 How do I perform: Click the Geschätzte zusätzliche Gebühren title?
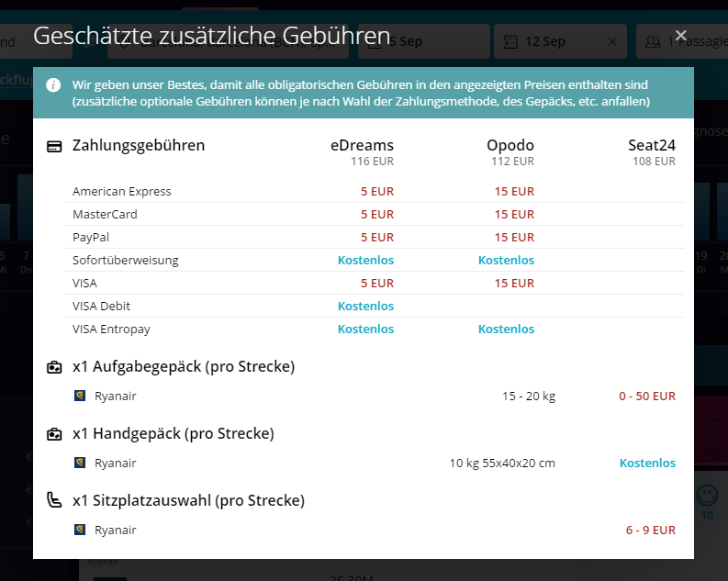[212, 36]
